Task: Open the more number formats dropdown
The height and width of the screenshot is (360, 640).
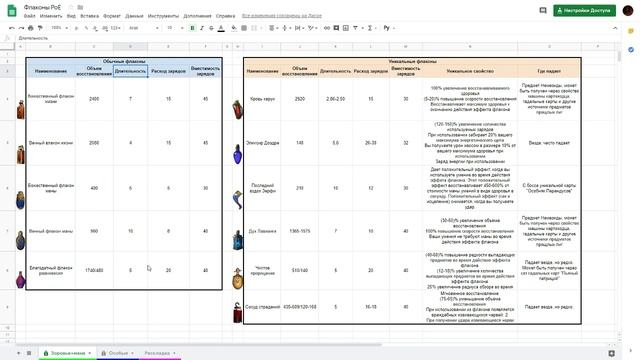Action: coord(116,28)
